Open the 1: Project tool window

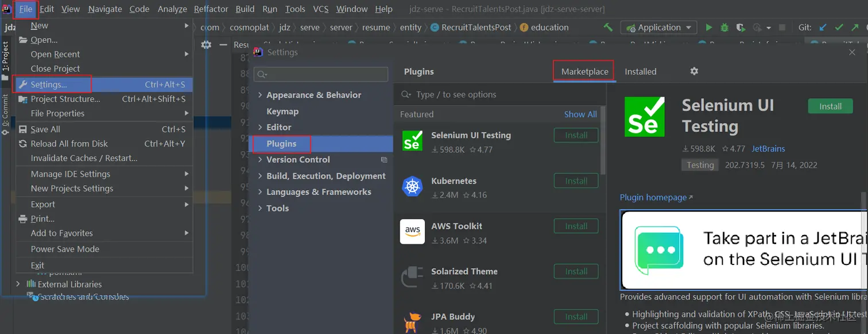[5, 61]
